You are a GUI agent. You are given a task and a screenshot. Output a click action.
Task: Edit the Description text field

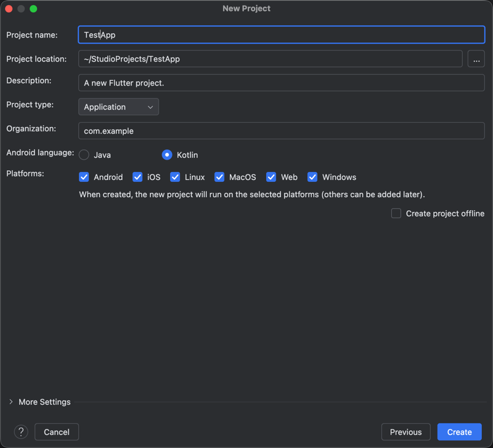(x=282, y=83)
